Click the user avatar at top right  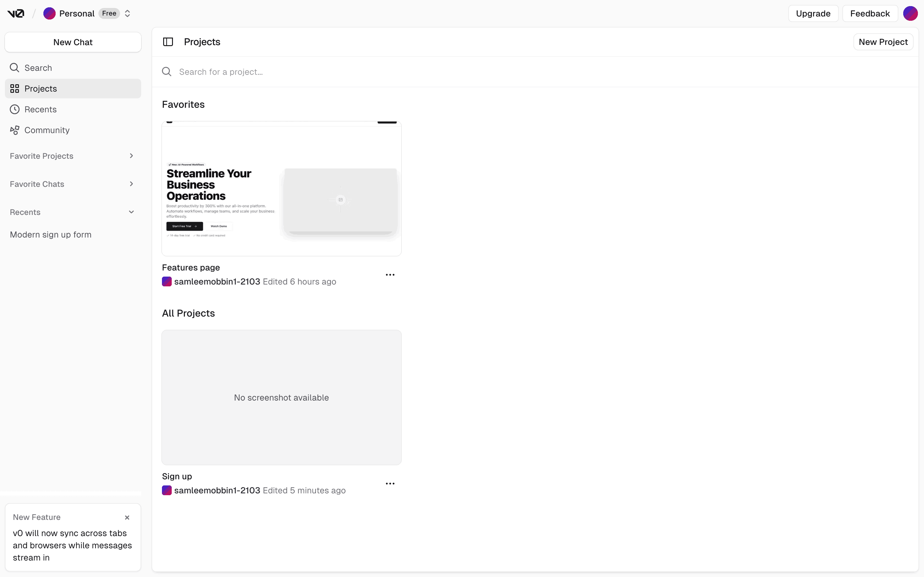point(910,14)
